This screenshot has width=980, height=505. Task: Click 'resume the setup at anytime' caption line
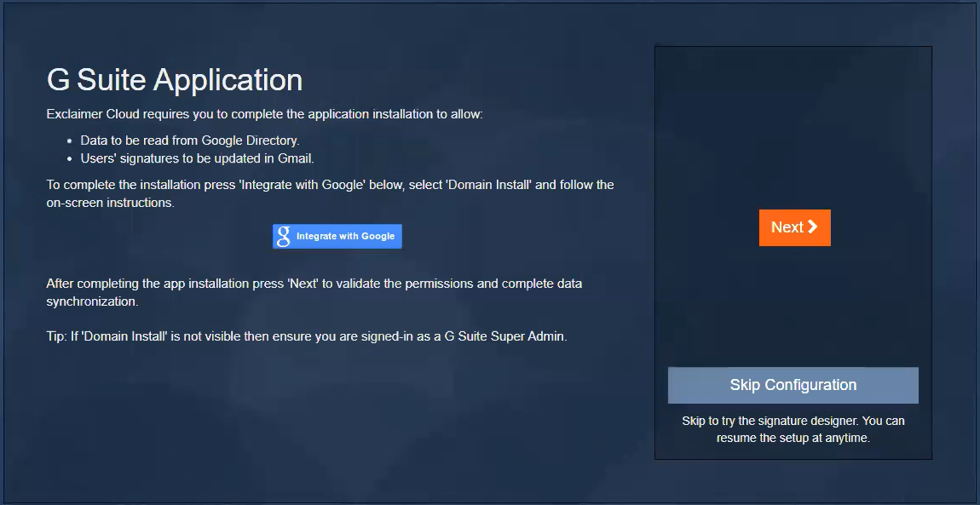(793, 438)
